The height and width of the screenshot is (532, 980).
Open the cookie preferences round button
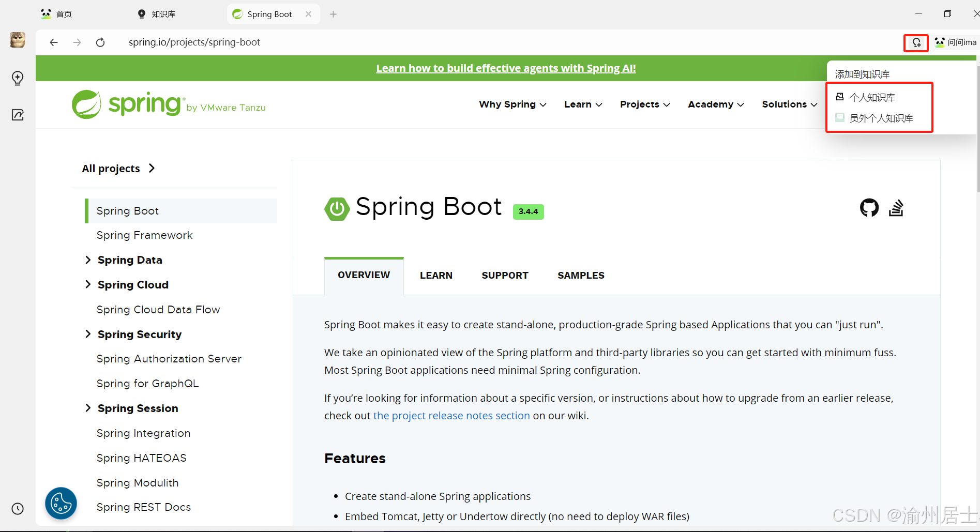click(x=61, y=503)
